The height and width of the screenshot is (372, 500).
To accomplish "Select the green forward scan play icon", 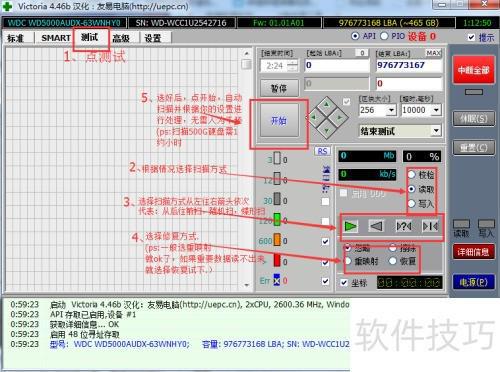I will point(350,227).
